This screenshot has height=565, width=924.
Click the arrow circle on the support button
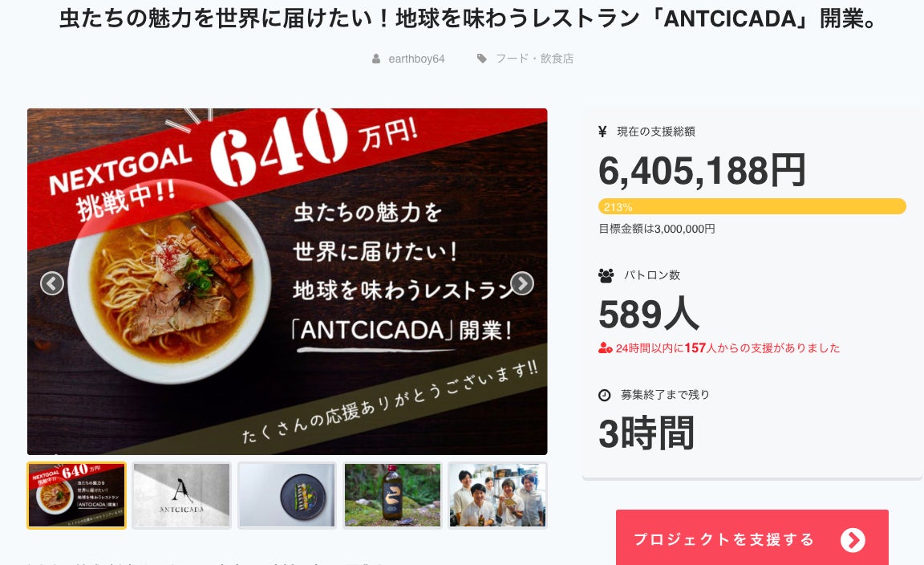(x=853, y=539)
